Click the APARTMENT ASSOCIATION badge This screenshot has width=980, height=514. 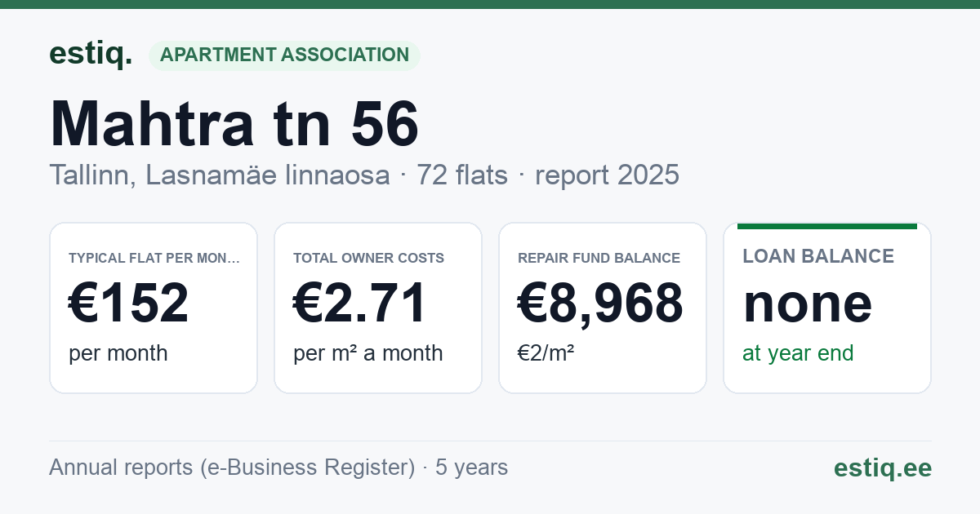tap(284, 55)
